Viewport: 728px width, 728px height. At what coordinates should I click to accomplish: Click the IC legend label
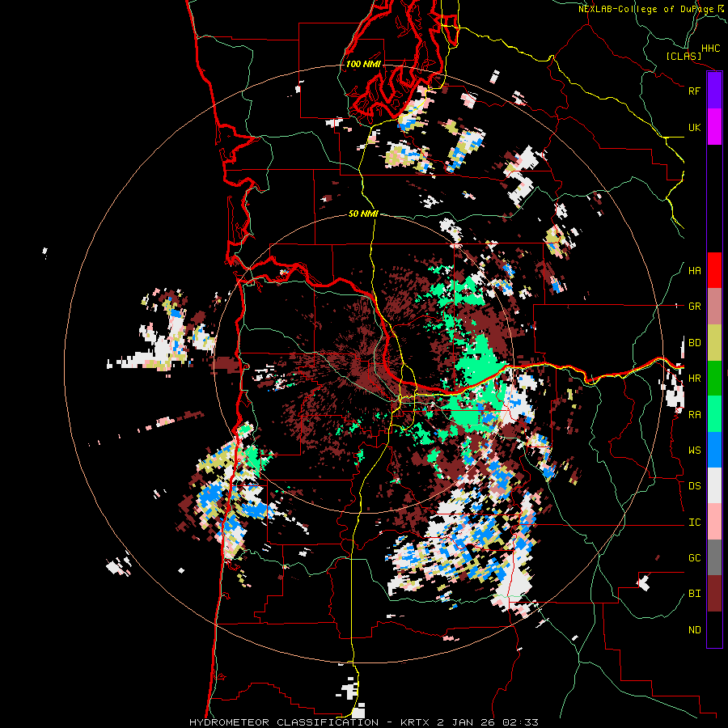(694, 522)
